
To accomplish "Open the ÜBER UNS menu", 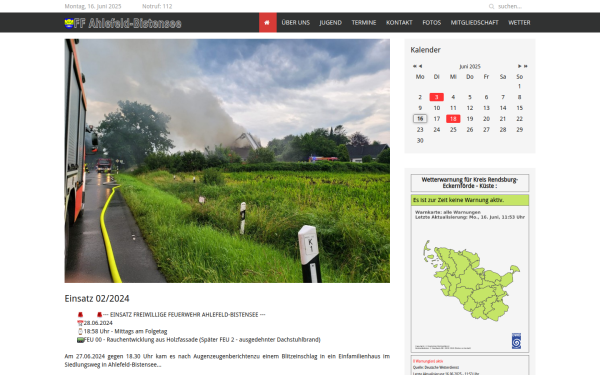I will coord(295,23).
